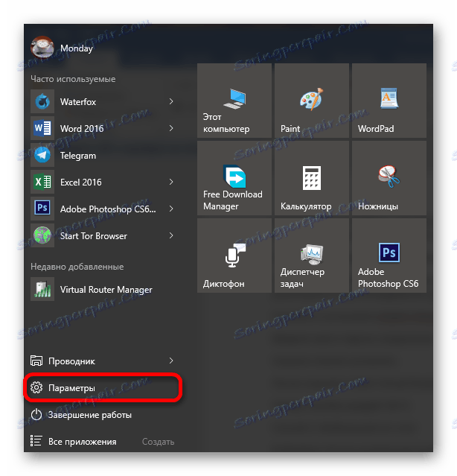Click the Start Tor Browser name text
This screenshot has width=457, height=476.
[x=93, y=236]
